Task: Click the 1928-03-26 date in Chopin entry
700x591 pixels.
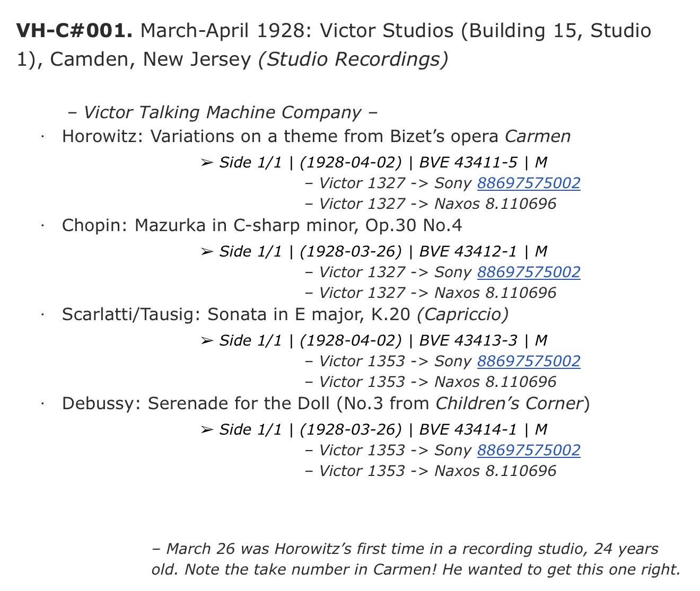Action: click(351, 251)
